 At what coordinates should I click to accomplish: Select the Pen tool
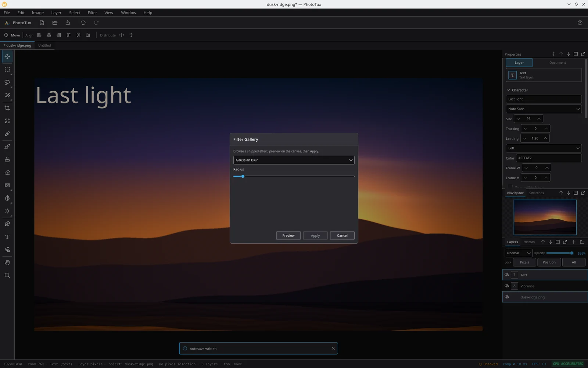[x=7, y=224]
